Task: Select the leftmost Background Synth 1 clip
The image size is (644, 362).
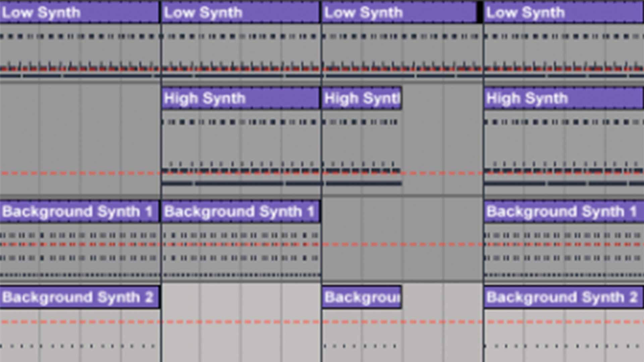Action: tap(79, 212)
